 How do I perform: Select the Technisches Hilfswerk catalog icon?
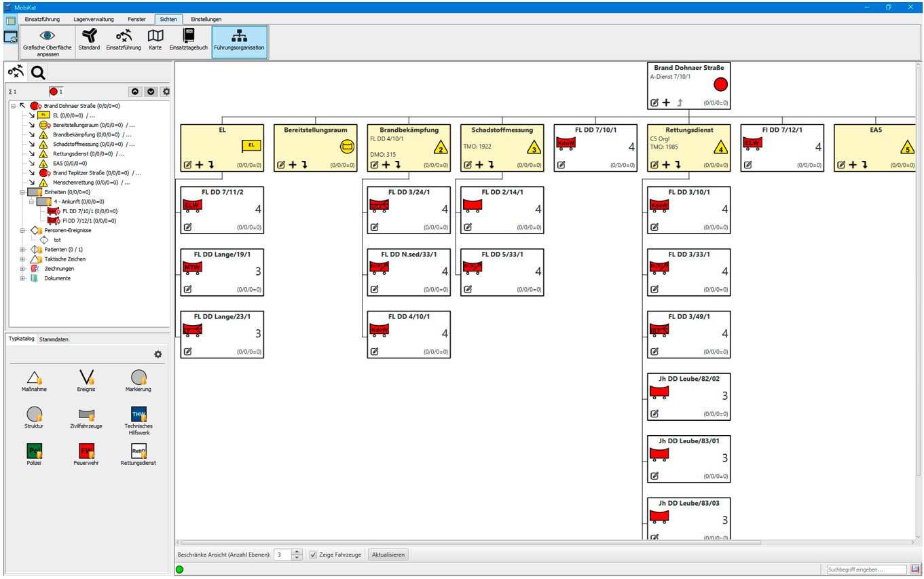click(x=138, y=414)
